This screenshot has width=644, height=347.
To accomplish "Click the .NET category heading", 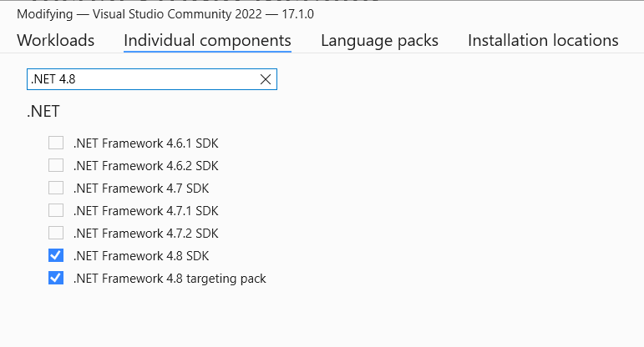I will pos(43,111).
